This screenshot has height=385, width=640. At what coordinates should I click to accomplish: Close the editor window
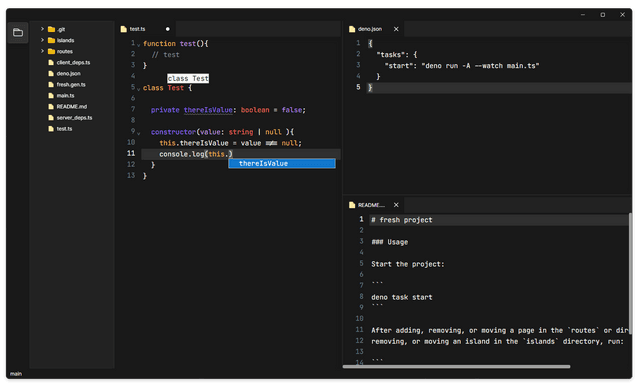622,15
